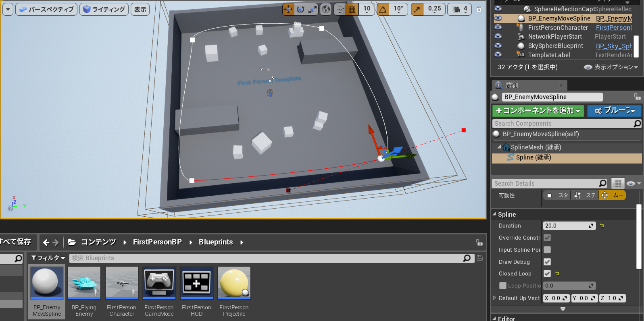Maximize or restore the viewport icon
Viewport: 644px width, 321px height.
pos(479,9)
